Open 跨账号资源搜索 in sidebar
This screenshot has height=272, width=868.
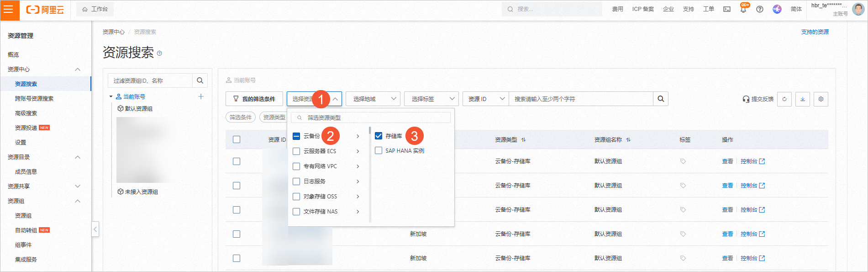tap(34, 99)
